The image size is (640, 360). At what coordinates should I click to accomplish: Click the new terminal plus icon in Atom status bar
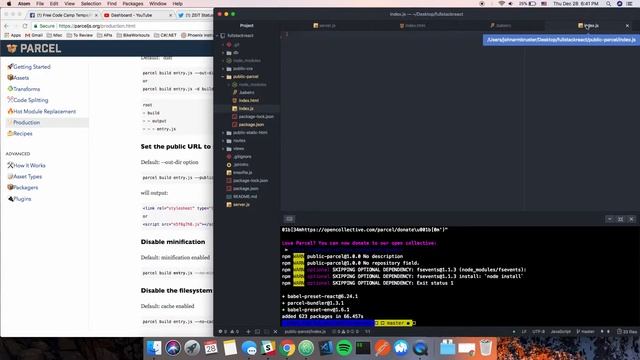point(248,331)
